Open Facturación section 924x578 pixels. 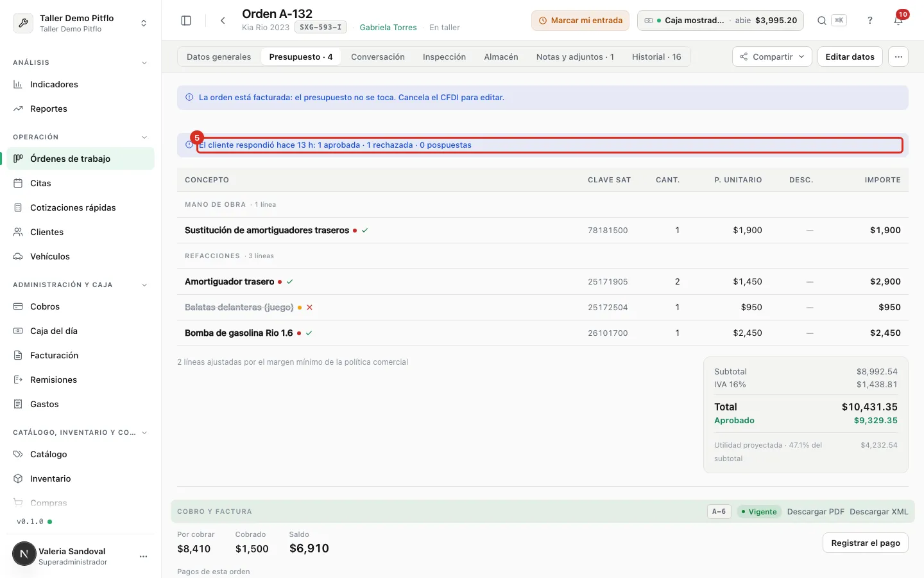(80, 355)
